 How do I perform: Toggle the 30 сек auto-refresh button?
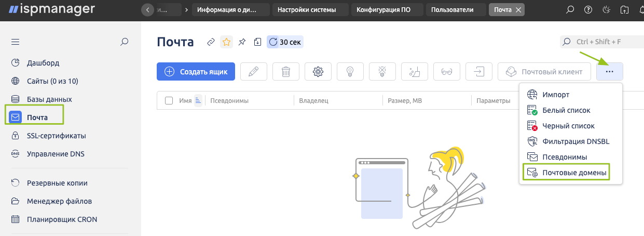pos(285,42)
